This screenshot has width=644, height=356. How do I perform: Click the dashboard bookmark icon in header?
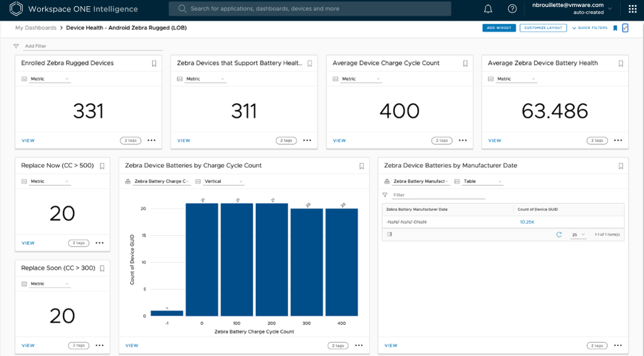pos(615,28)
